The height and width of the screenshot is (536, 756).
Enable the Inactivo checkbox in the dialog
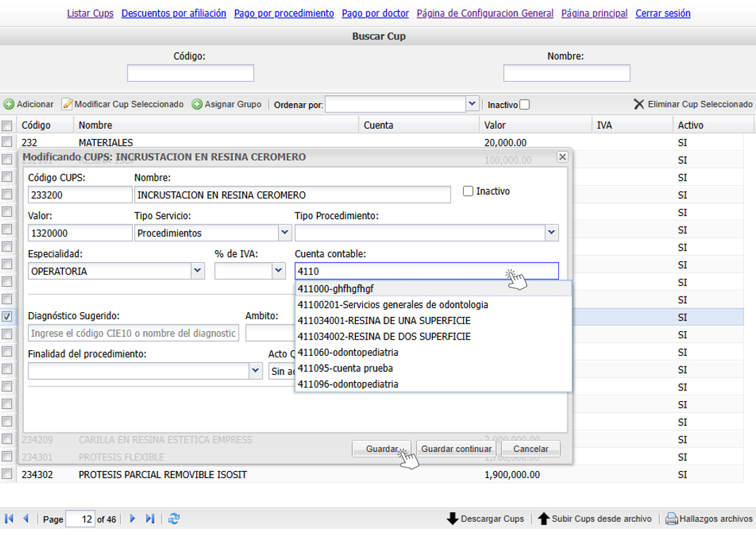tap(468, 191)
